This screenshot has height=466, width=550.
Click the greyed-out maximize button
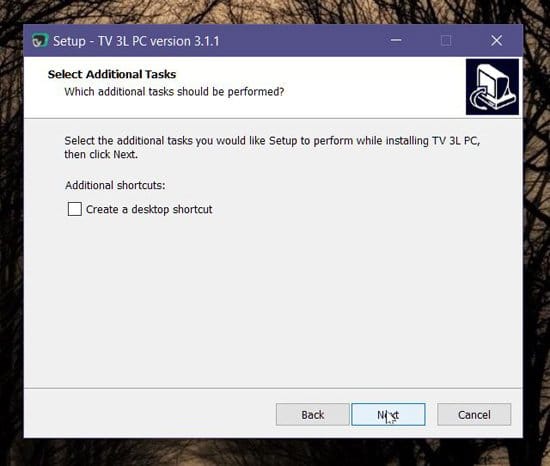pyautogui.click(x=446, y=40)
